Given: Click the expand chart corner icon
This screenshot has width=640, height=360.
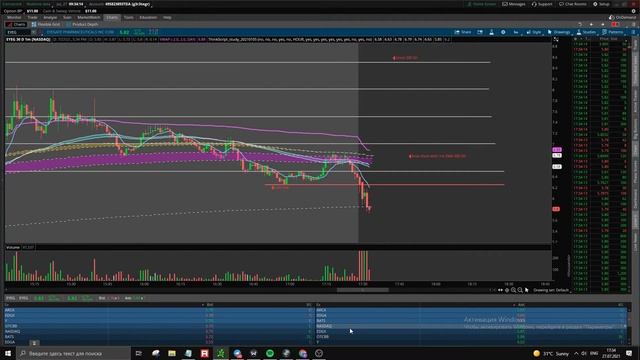Looking at the screenshot, I should pyautogui.click(x=556, y=39).
